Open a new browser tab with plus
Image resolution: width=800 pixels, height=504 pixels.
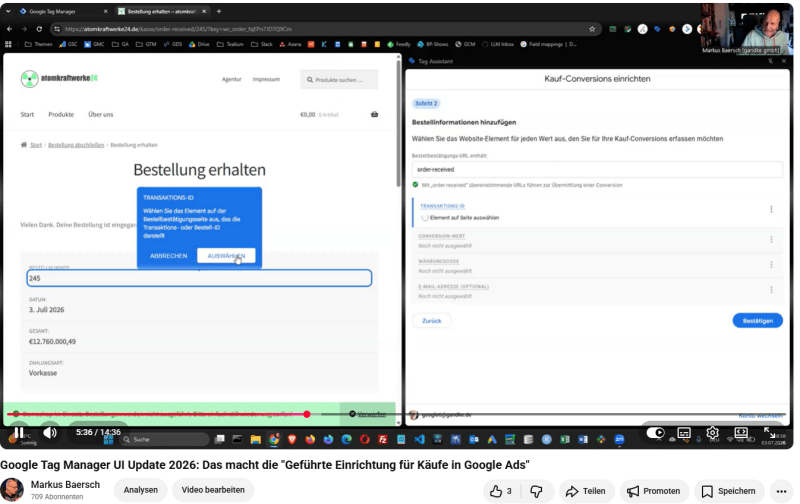(219, 11)
